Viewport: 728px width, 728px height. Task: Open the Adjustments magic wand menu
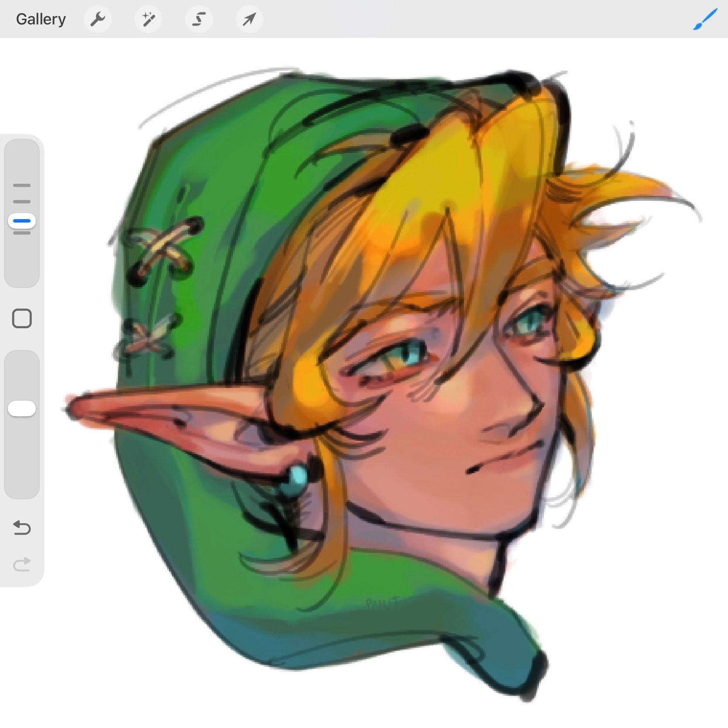tap(148, 19)
